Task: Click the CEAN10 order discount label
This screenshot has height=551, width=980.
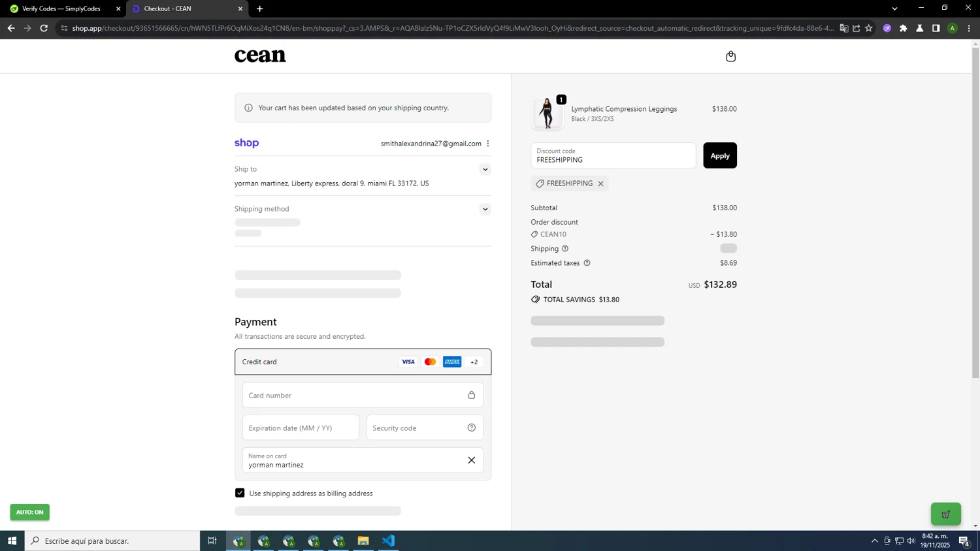Action: point(553,234)
